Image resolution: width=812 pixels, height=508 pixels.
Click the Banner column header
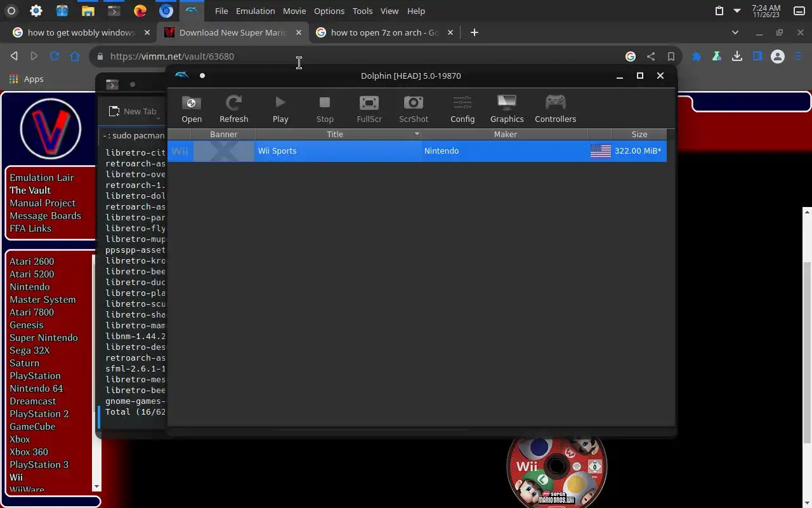pos(223,134)
